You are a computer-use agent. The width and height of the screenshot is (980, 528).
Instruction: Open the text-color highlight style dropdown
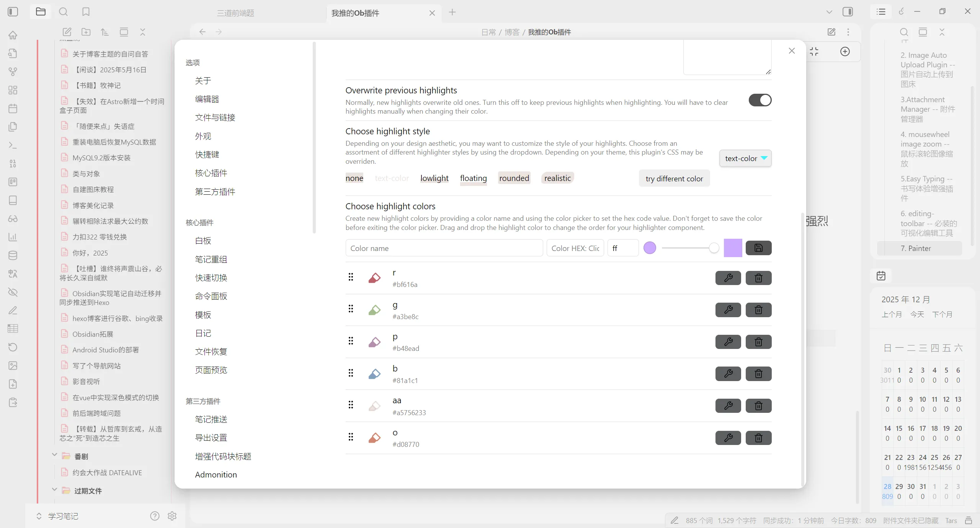tap(745, 158)
